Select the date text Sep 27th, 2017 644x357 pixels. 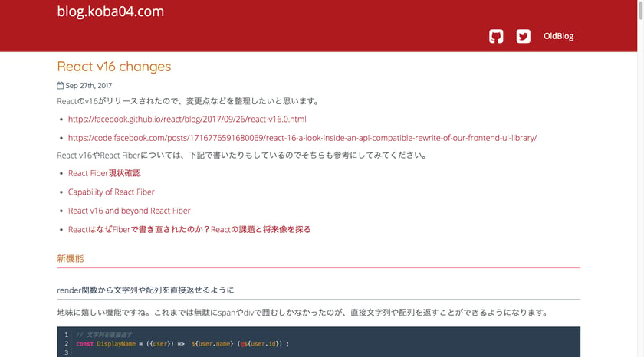89,85
